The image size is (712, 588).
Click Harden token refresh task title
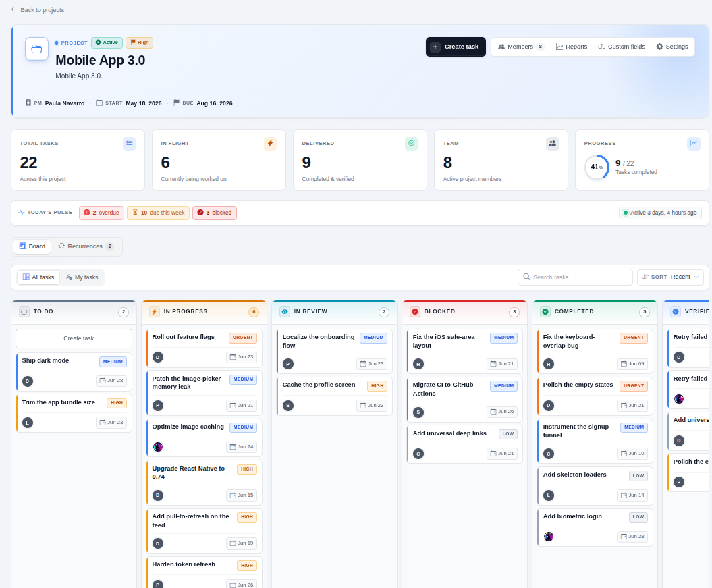(x=184, y=564)
